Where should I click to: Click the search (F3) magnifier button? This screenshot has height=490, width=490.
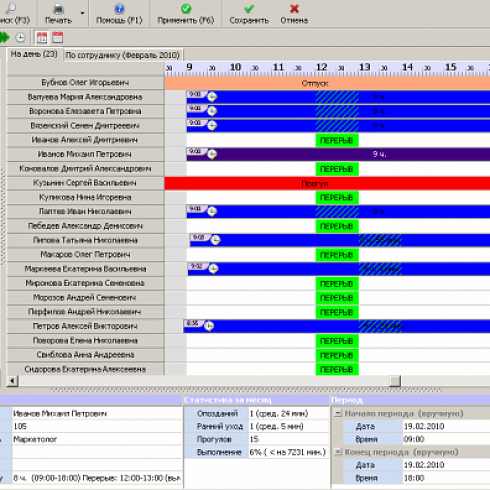pos(14,14)
